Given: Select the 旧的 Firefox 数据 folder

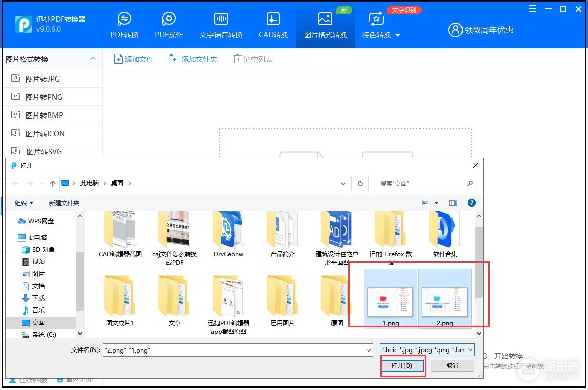Looking at the screenshot, I should (391, 239).
